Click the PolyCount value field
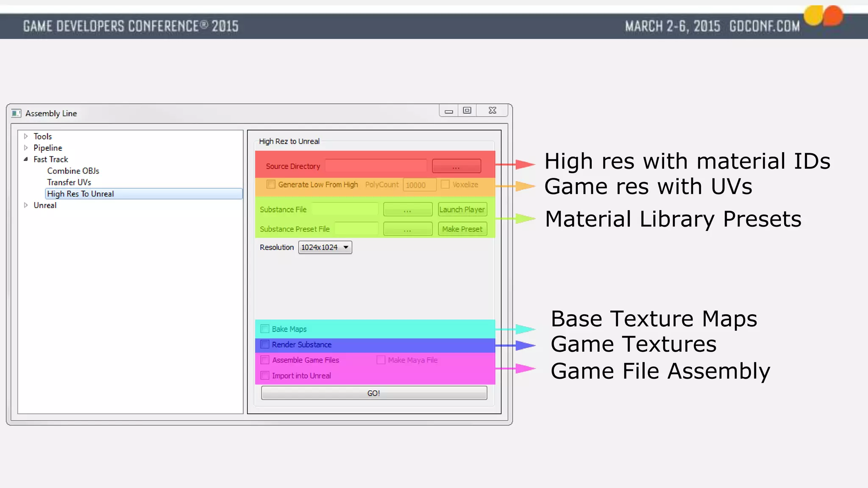This screenshot has width=868, height=488. pos(420,185)
